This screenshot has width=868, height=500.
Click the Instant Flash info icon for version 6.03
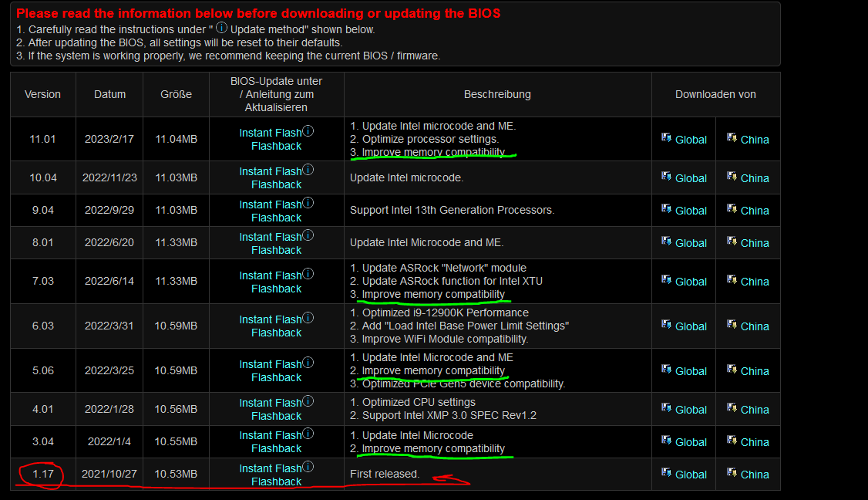coord(308,318)
